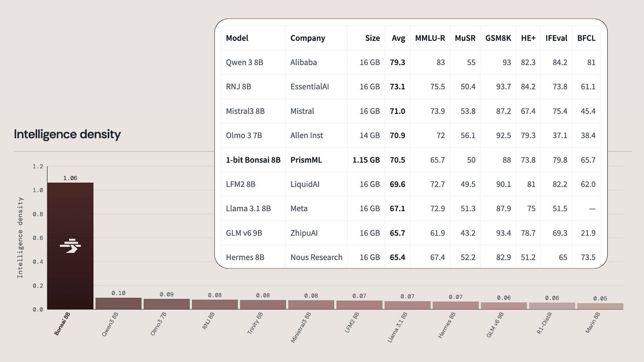Viewport: 644px width, 362px height.
Task: Click the Qwen3 8B bar in chart
Action: pos(118,303)
